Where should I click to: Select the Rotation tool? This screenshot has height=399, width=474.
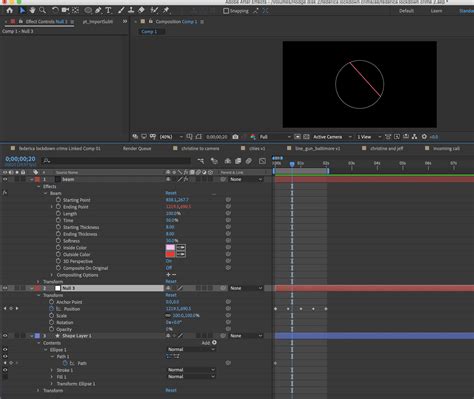point(55,11)
